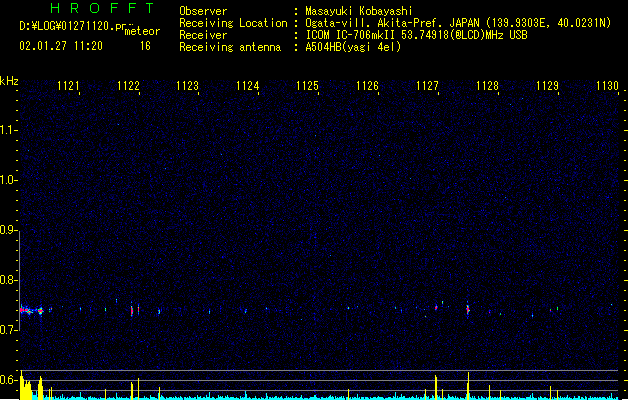Image resolution: width=629 pixels, height=400 pixels.
Task: Click the strong red echo at start of spectrogram
Action: [26, 310]
